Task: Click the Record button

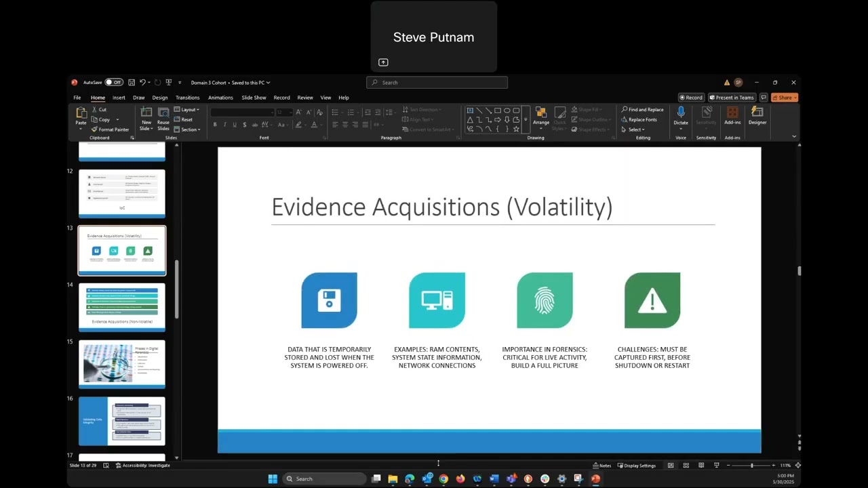Action: tap(691, 98)
